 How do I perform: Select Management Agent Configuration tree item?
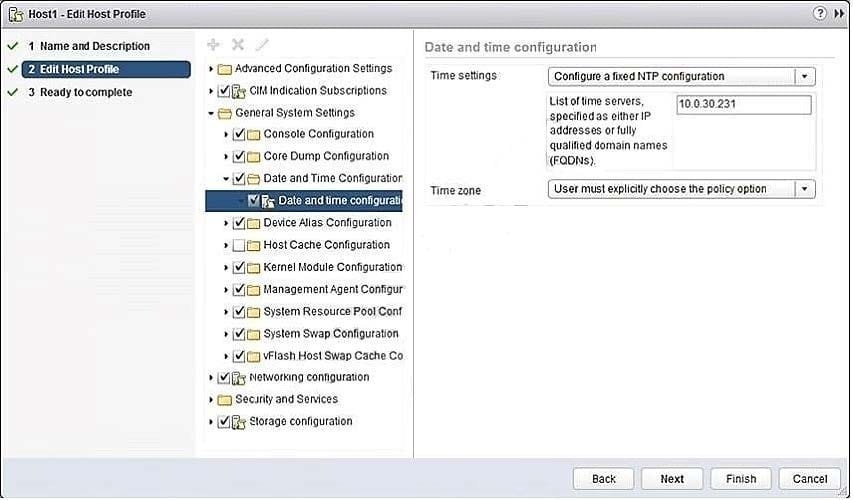(x=333, y=290)
